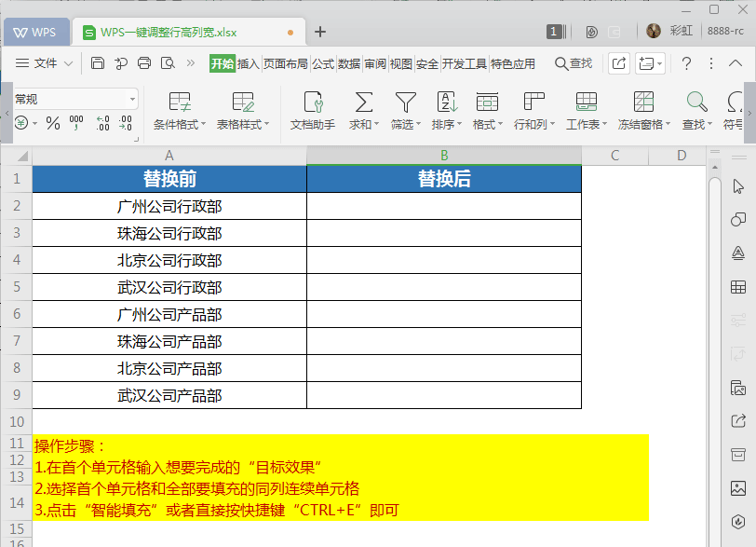This screenshot has height=547, width=756.
Task: Select cell 广州公司行政部
Action: pyautogui.click(x=169, y=206)
